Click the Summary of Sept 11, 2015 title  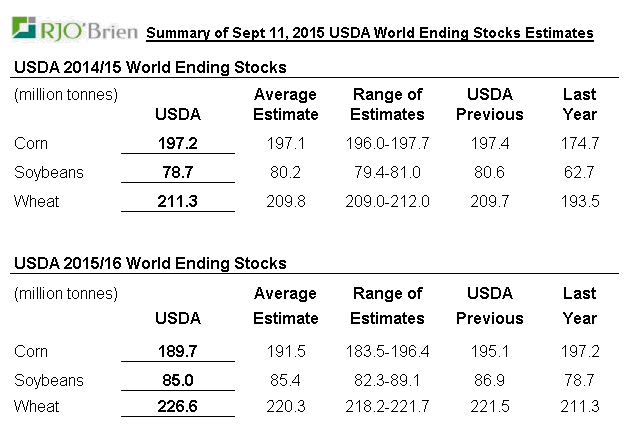point(369,34)
